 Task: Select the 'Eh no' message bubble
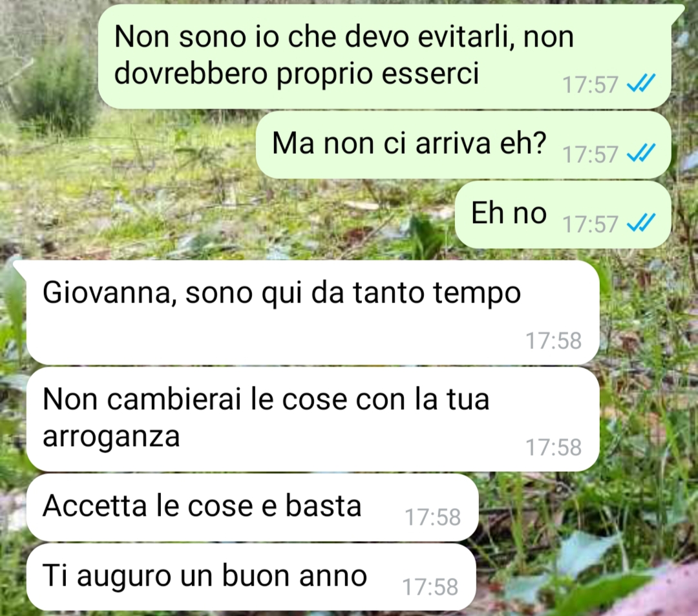563,215
